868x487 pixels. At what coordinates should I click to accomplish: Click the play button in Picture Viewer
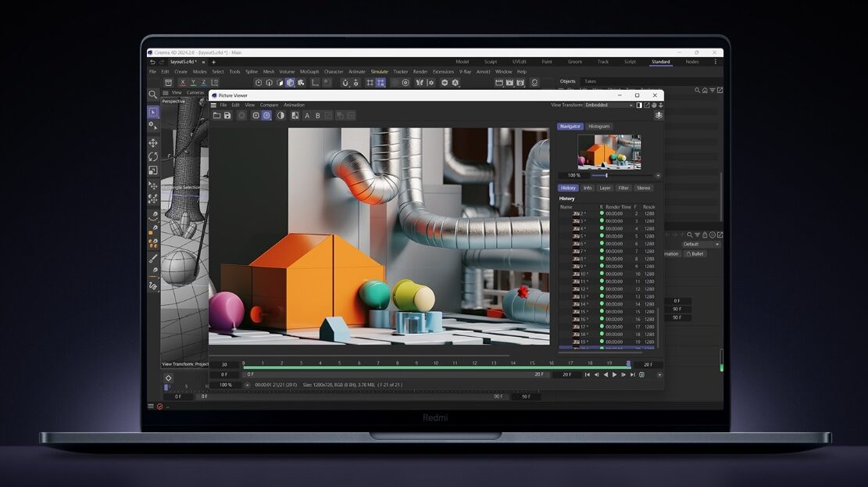(614, 375)
